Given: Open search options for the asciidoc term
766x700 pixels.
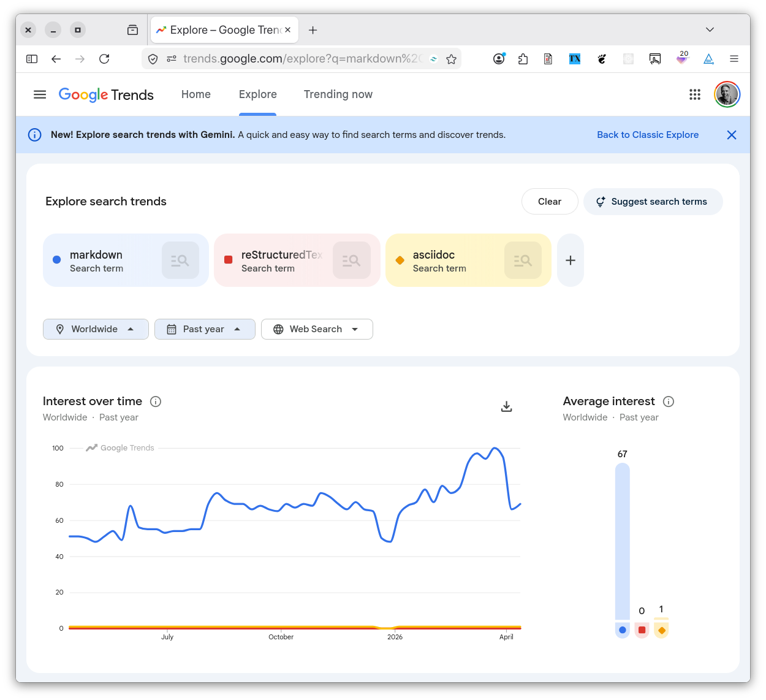Looking at the screenshot, I should point(523,260).
